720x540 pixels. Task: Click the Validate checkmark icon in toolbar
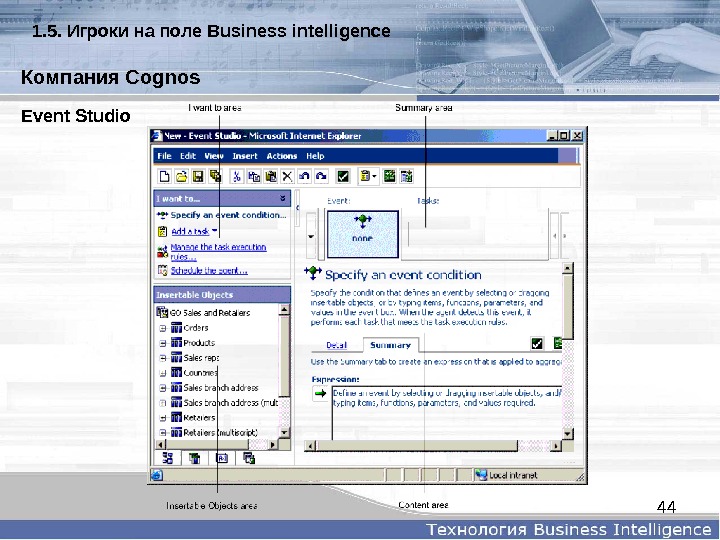click(343, 176)
